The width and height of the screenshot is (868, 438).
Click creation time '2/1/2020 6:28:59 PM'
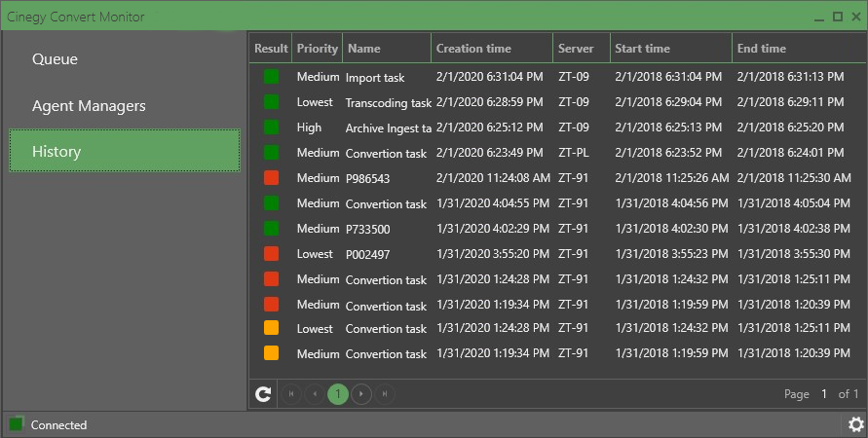coord(489,102)
